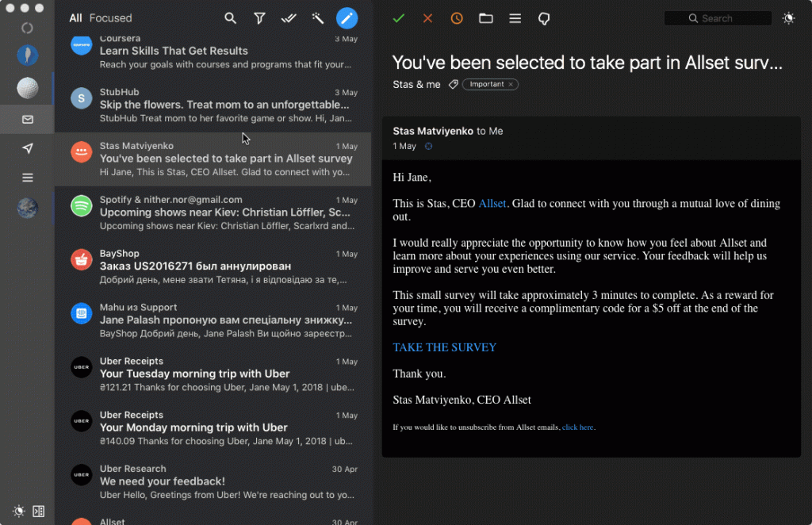The height and width of the screenshot is (525, 812).
Task: Open the Allset link in the email body
Action: point(492,203)
